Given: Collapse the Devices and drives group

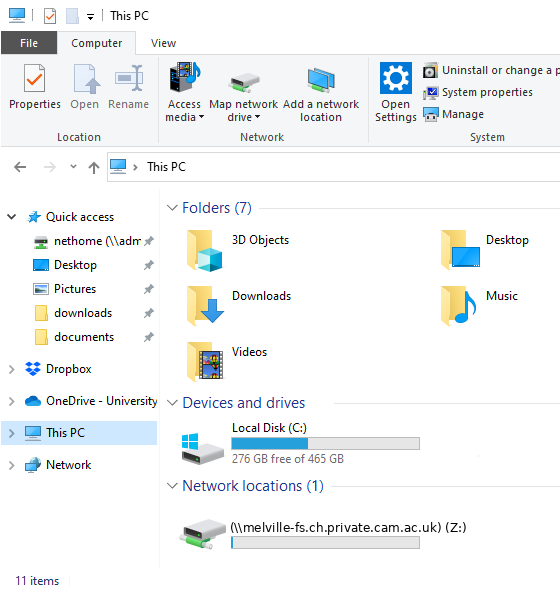Looking at the screenshot, I should [x=172, y=403].
